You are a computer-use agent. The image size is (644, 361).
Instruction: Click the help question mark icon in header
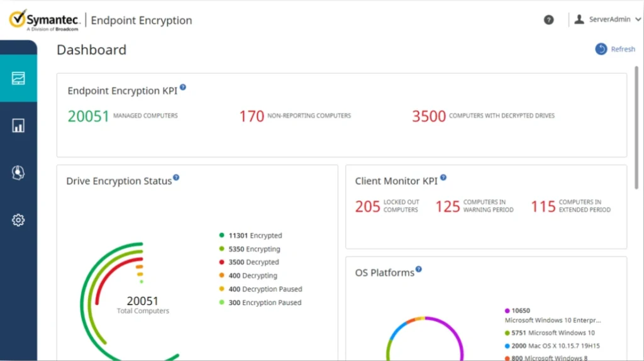tap(548, 19)
